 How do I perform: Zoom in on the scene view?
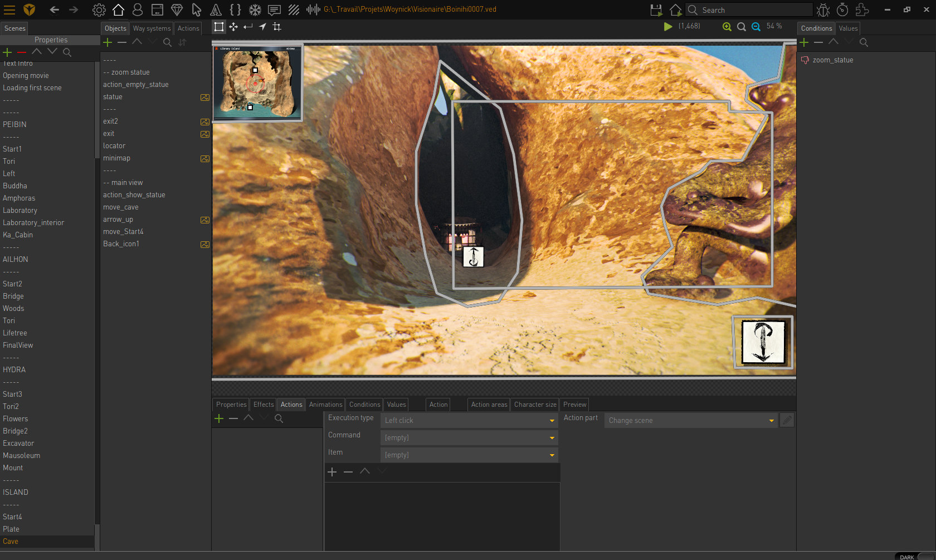[x=727, y=27]
